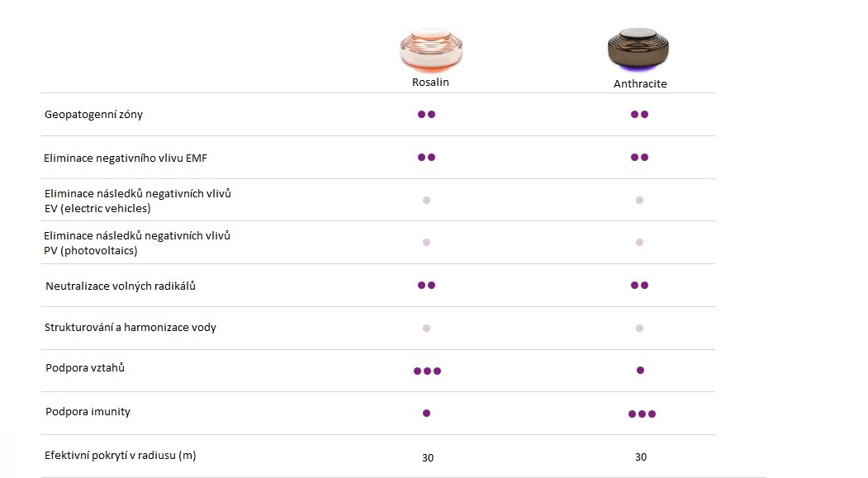Viewport: 868px width, 478px height.
Task: Click Rosalin's faded dot in PV photovoltaics row
Action: pyautogui.click(x=426, y=243)
